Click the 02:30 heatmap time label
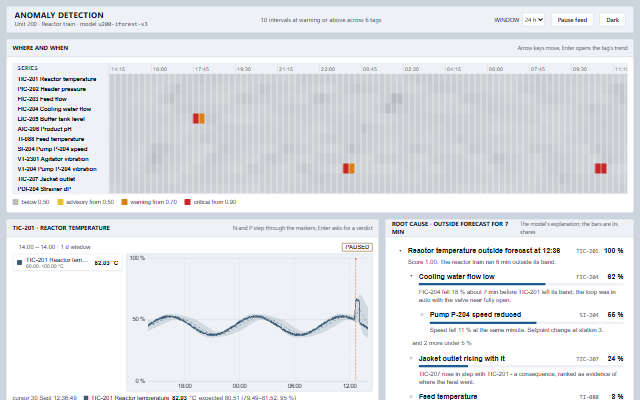The width and height of the screenshot is (640, 400). click(x=412, y=69)
